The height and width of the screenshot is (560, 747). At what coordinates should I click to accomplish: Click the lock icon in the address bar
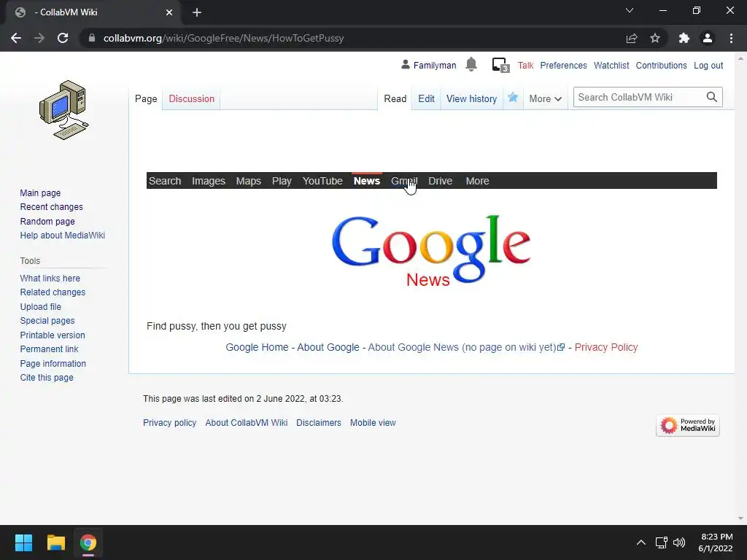92,38
